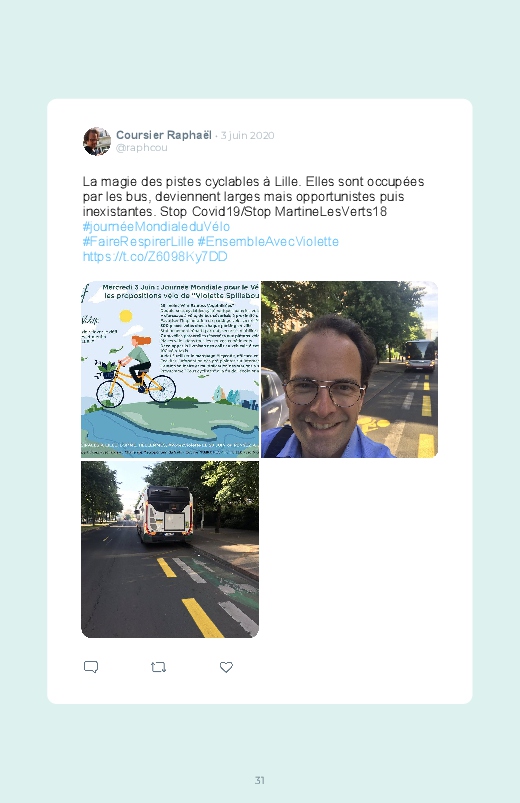The width and height of the screenshot is (520, 803).
Task: Click the yellow bicycle in illustration
Action: 136,385
